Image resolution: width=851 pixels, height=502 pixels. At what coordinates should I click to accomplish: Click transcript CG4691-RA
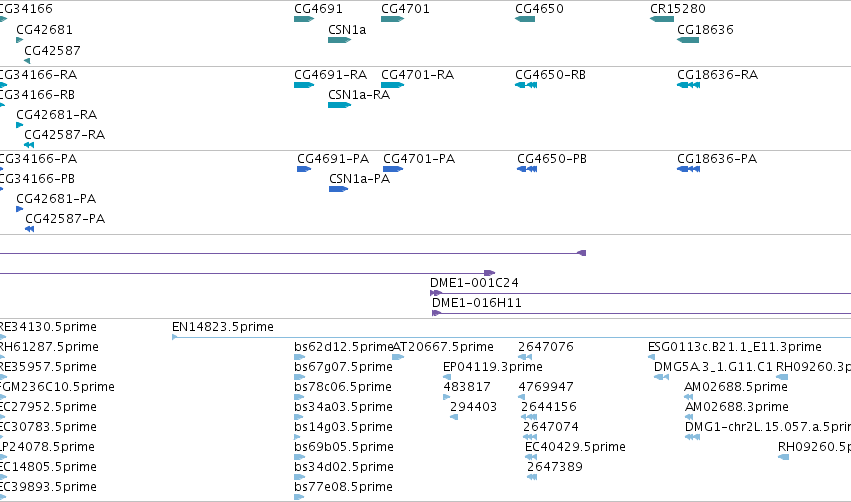[331, 74]
